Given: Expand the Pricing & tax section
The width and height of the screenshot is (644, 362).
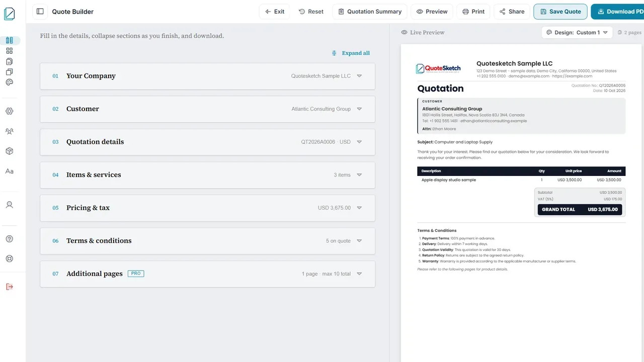Looking at the screenshot, I should [207, 208].
